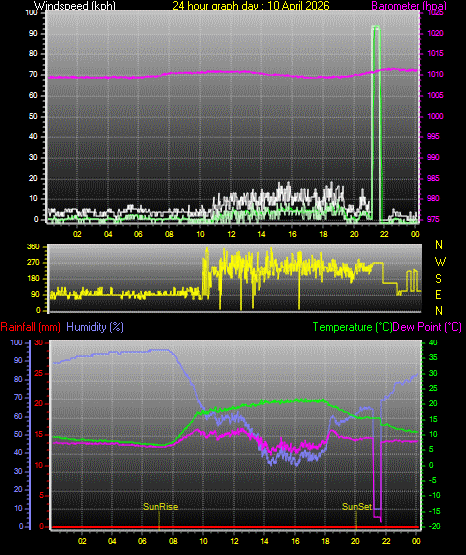Click the 1000 barometer axis value
Viewport: 466px width, 555px height.
pyautogui.click(x=435, y=116)
